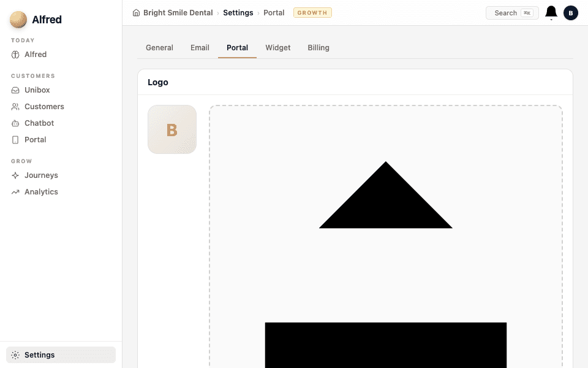The width and height of the screenshot is (588, 368).
Task: Open the Widget tab
Action: pyautogui.click(x=278, y=48)
